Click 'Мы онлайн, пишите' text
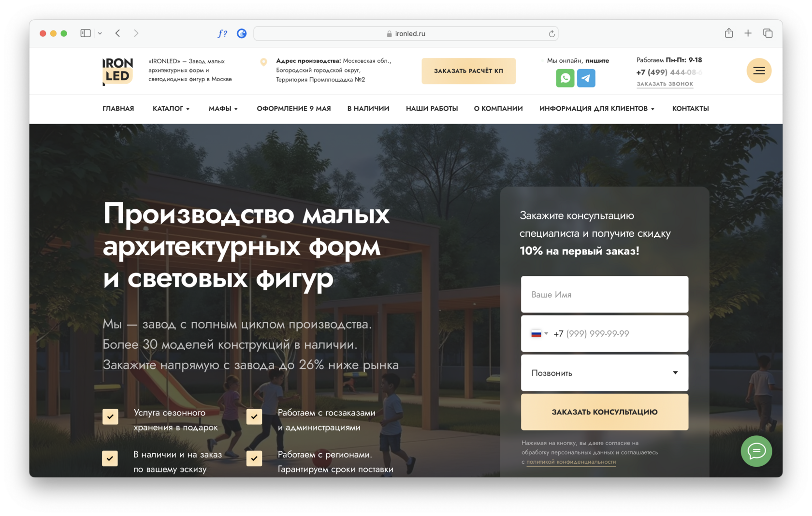The image size is (812, 516). (578, 60)
